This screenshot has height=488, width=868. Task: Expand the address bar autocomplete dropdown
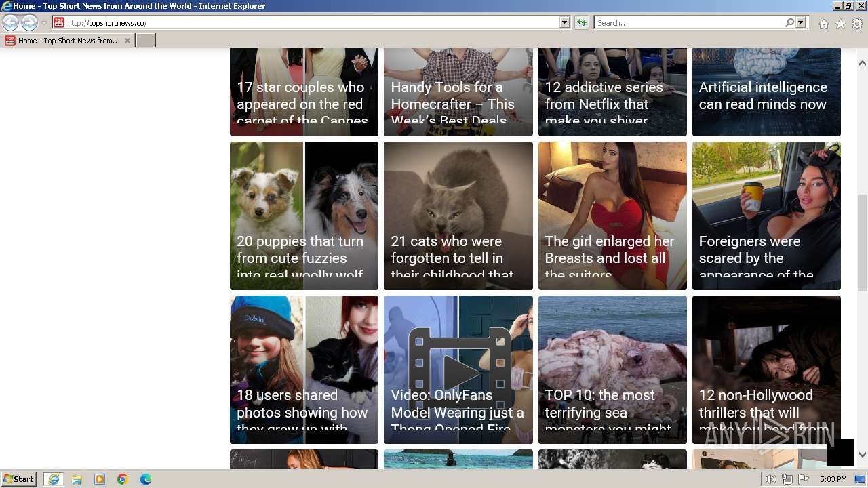[x=564, y=23]
